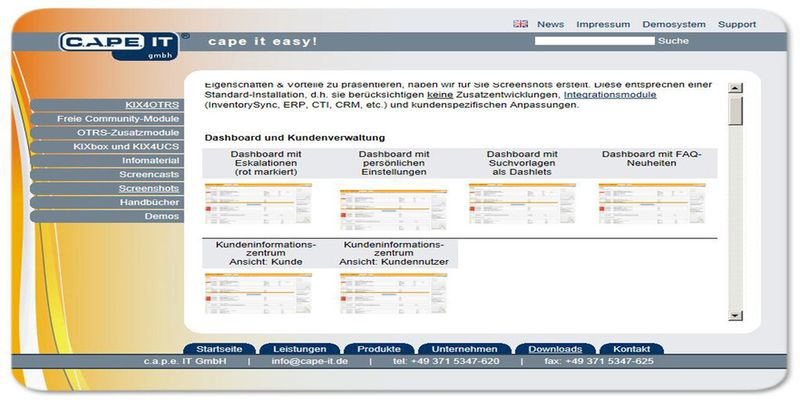Click 'Ansicht: Kundennutzer' caption text
The image size is (800, 400).
point(394,262)
